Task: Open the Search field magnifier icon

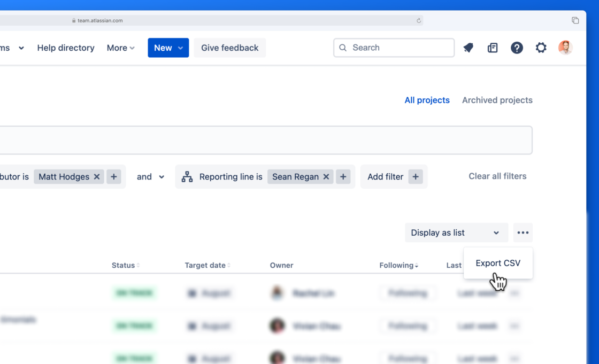Action: 343,48
